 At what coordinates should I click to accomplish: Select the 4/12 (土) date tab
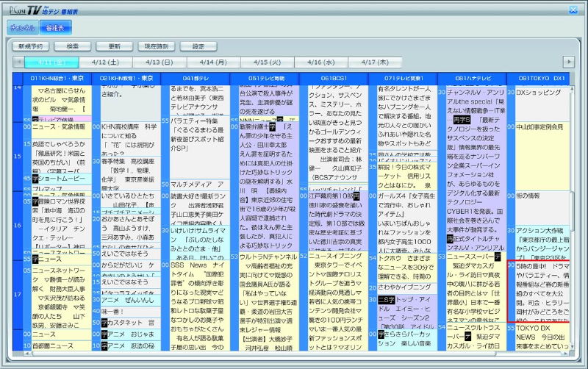[105, 62]
